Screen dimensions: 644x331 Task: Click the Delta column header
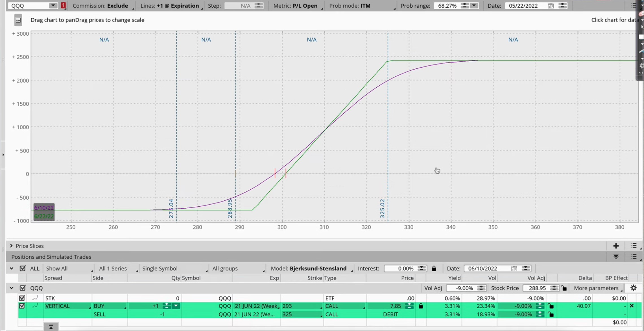pos(585,278)
